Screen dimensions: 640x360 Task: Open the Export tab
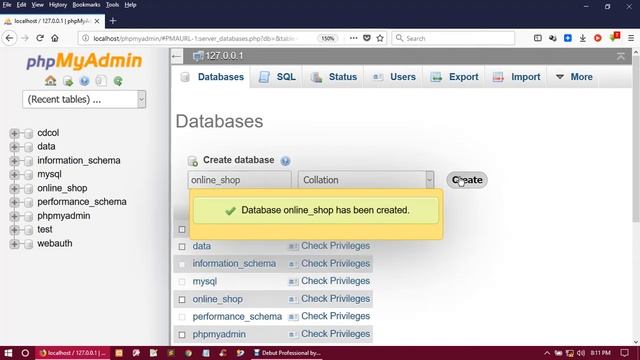[455, 77]
